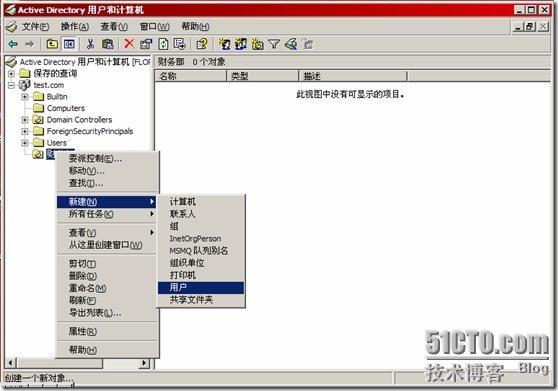
Task: Expand the Users container
Action: [25, 143]
